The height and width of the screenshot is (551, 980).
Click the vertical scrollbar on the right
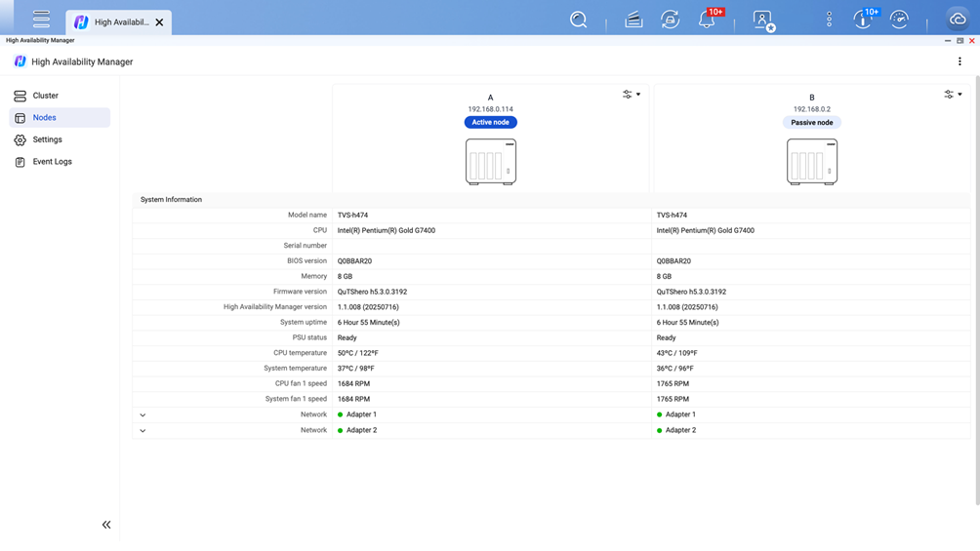(977, 291)
